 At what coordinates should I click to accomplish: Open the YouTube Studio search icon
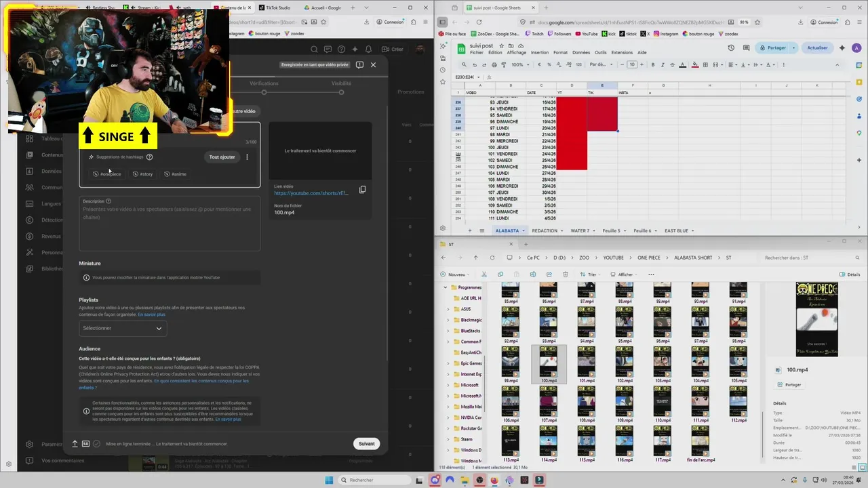pos(314,49)
